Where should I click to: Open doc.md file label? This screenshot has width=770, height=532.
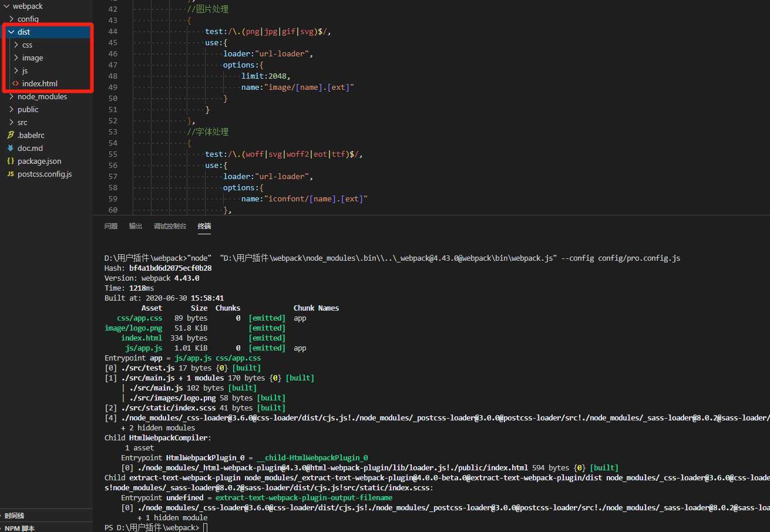30,149
